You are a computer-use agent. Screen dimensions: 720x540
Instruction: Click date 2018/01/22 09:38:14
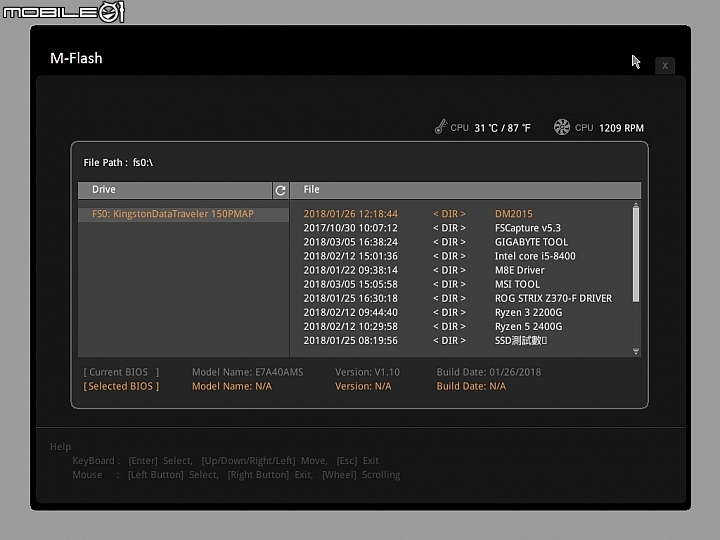(350, 270)
